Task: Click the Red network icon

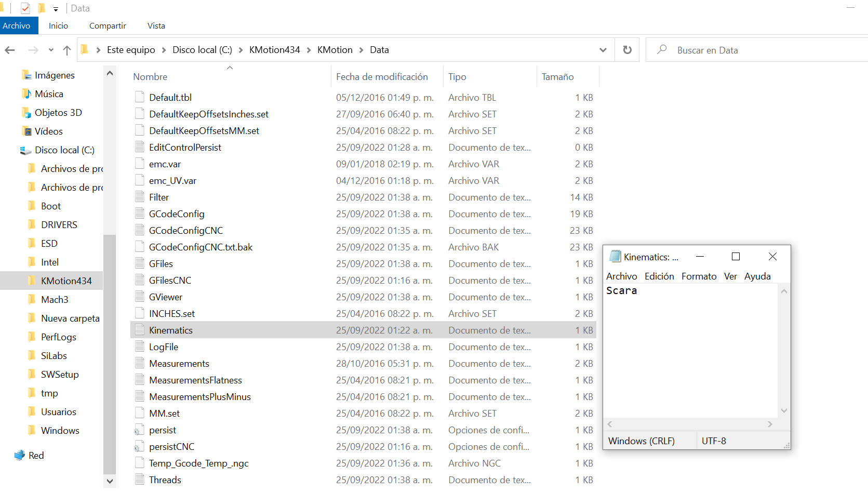Action: pyautogui.click(x=20, y=455)
